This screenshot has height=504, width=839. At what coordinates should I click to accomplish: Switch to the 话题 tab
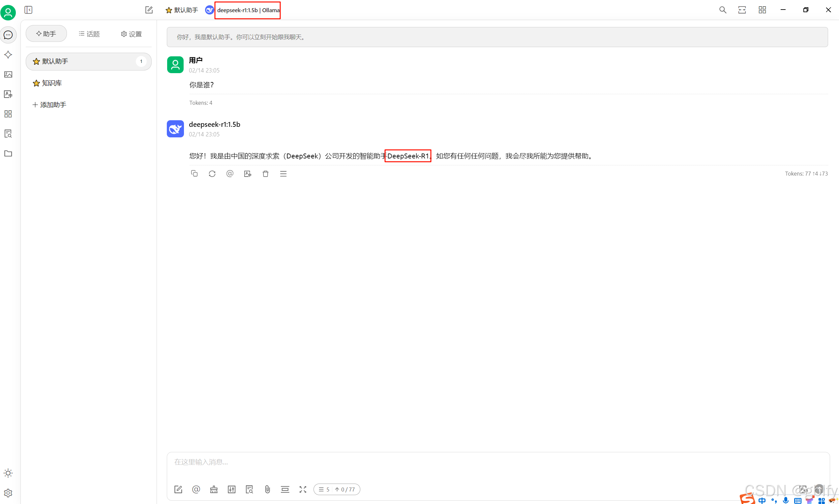pos(89,34)
